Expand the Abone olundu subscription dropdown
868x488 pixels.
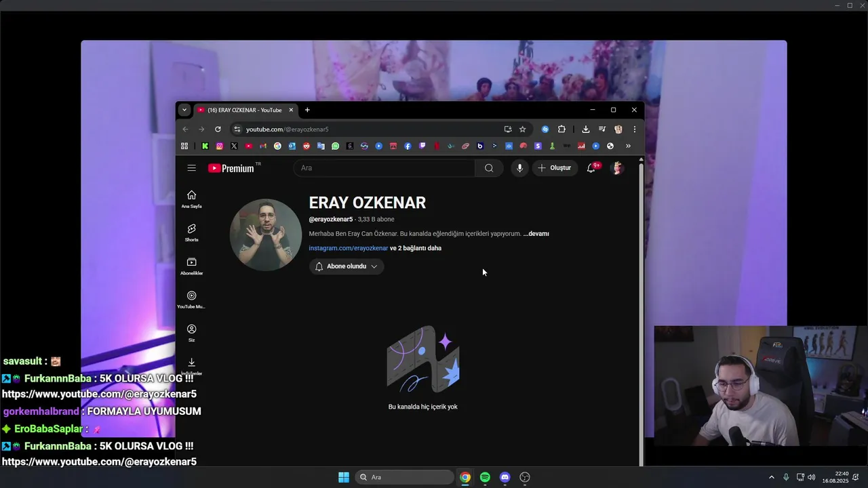(347, 266)
